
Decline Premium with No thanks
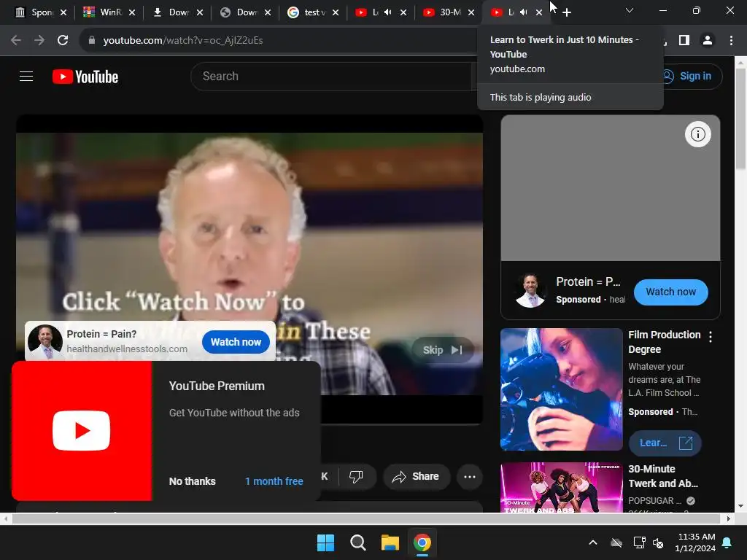192,481
